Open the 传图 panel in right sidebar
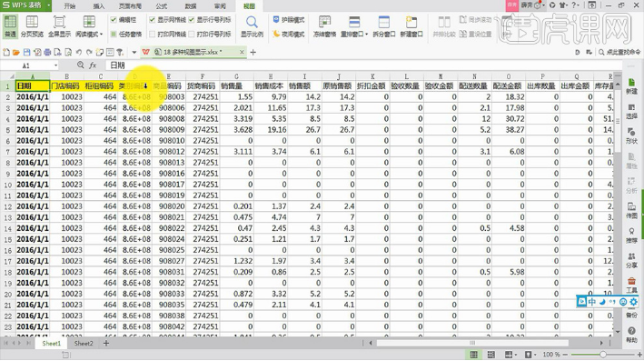The width and height of the screenshot is (644, 361). tap(631, 211)
